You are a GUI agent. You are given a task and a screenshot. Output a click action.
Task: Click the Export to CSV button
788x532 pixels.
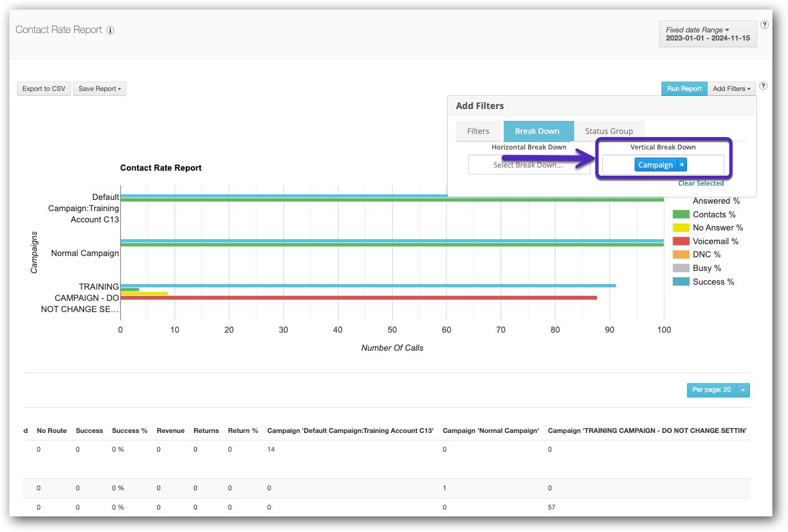(44, 88)
